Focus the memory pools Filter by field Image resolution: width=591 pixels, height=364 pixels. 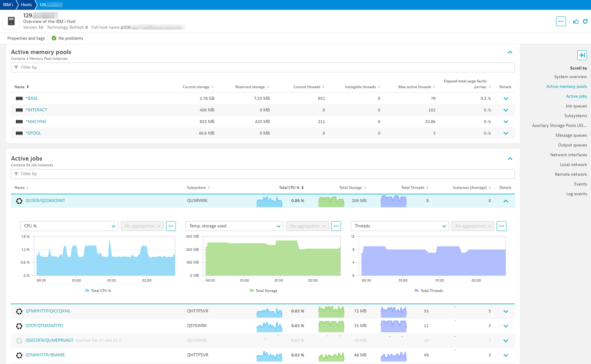pyautogui.click(x=263, y=67)
